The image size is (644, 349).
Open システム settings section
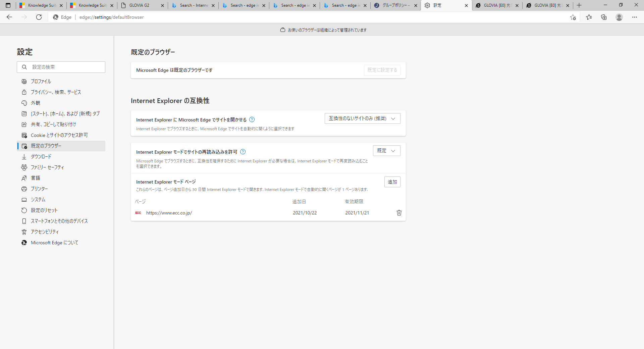click(x=61, y=199)
